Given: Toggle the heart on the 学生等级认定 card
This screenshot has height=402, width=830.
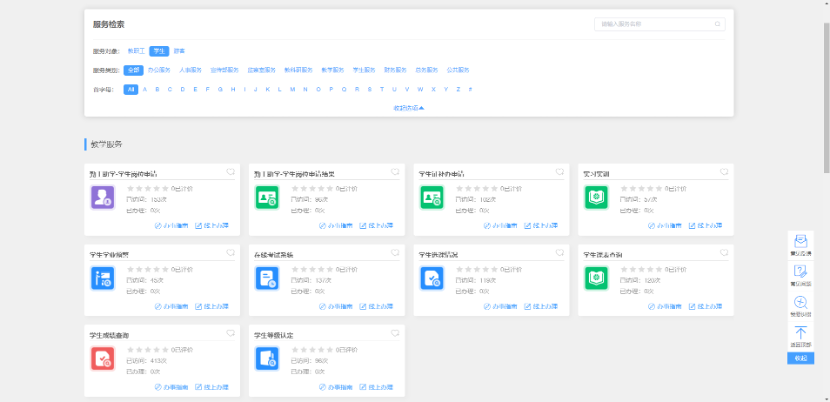Looking at the screenshot, I should click(x=394, y=333).
